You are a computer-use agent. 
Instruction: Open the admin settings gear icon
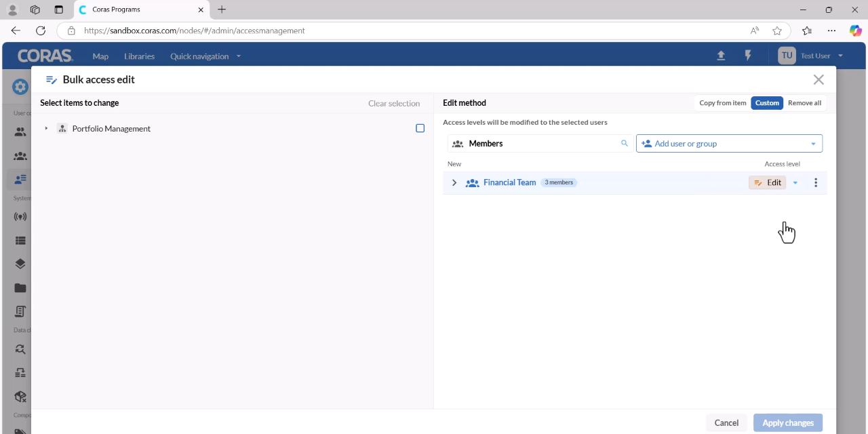coord(20,87)
